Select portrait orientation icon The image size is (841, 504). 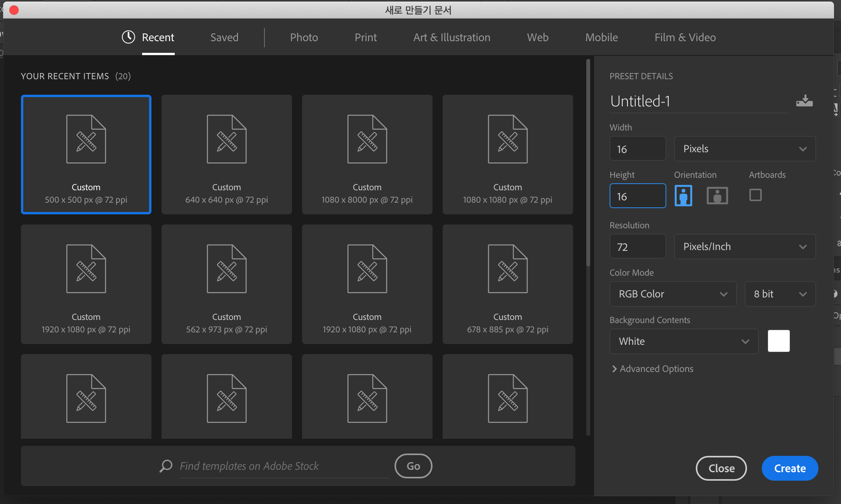(x=683, y=195)
